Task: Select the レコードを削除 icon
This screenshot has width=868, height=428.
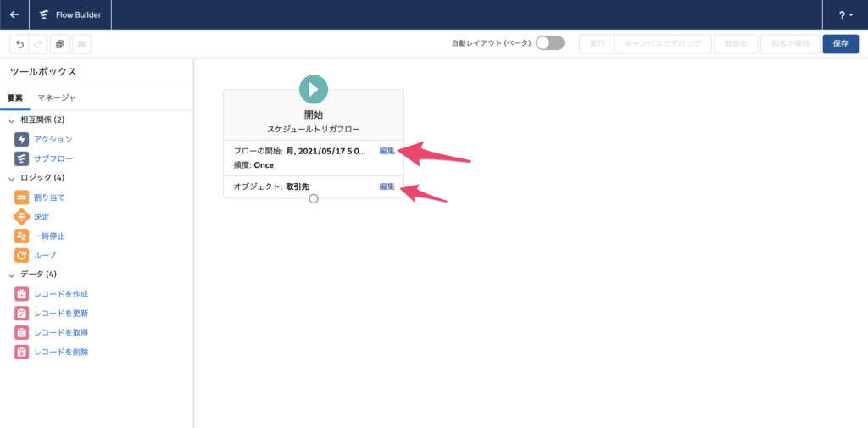Action: (x=21, y=352)
